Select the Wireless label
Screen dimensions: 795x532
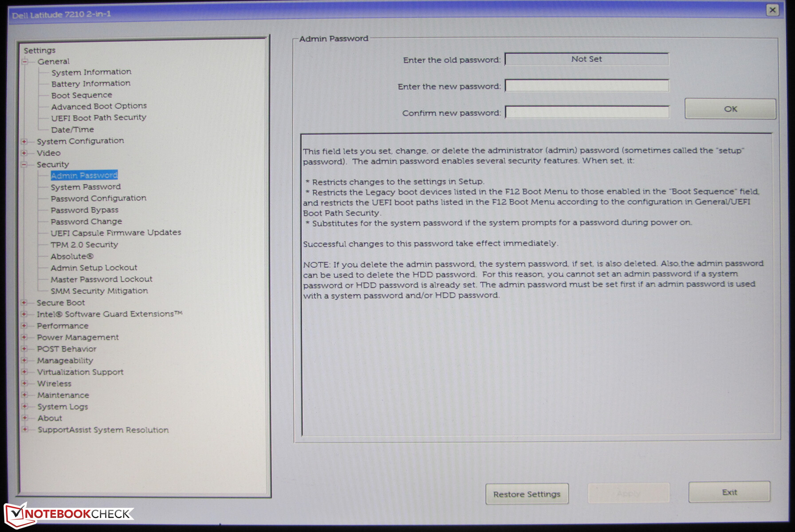click(x=54, y=383)
